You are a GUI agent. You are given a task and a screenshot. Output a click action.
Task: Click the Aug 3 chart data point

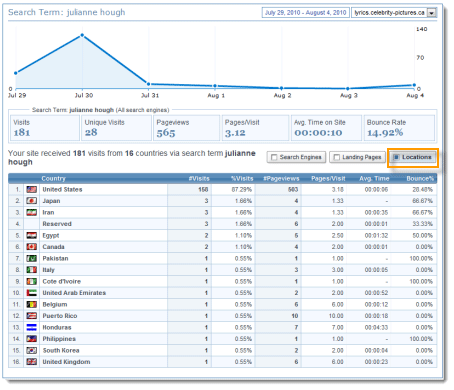click(348, 89)
